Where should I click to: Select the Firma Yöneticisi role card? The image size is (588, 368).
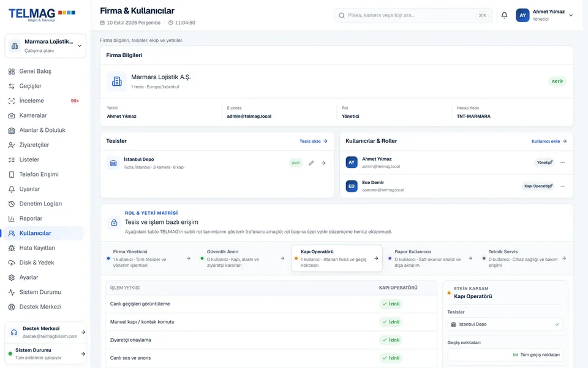click(148, 258)
